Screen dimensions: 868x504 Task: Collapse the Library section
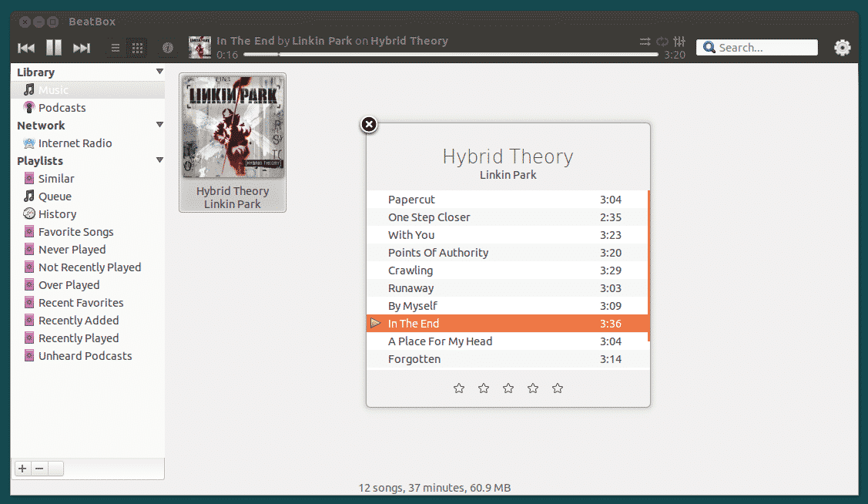point(159,72)
